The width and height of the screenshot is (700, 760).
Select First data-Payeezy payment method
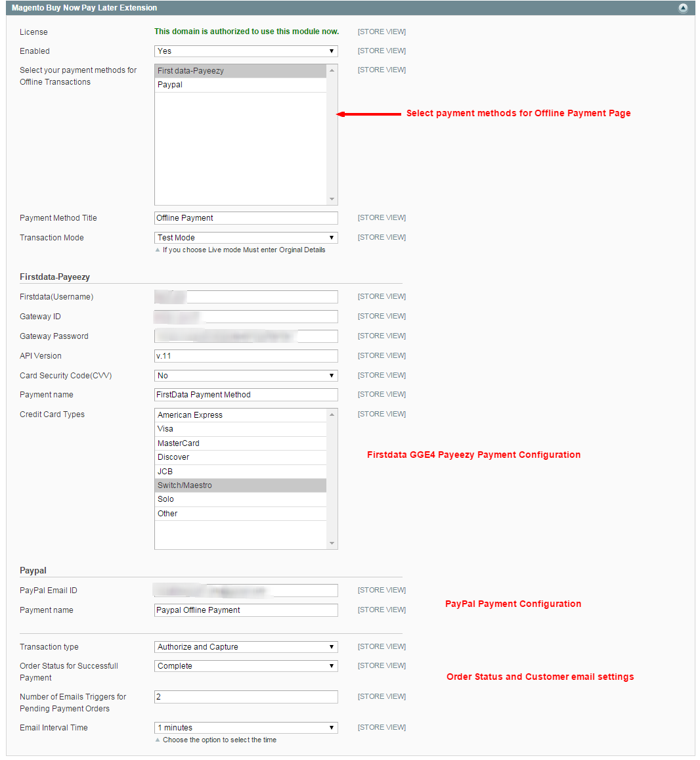coord(240,71)
